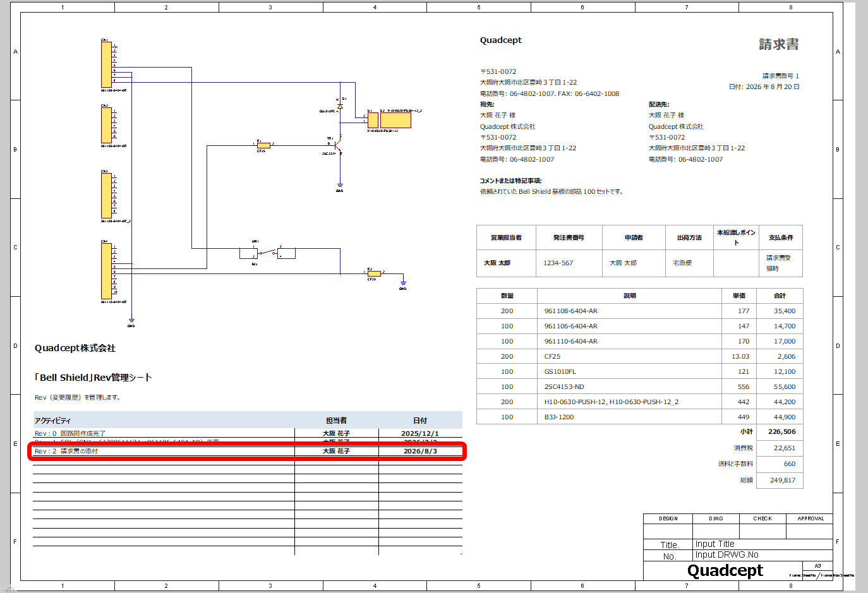Screen dimensions: 868x593
Task: Select the CN1 connector symbol
Action: (x=106, y=64)
